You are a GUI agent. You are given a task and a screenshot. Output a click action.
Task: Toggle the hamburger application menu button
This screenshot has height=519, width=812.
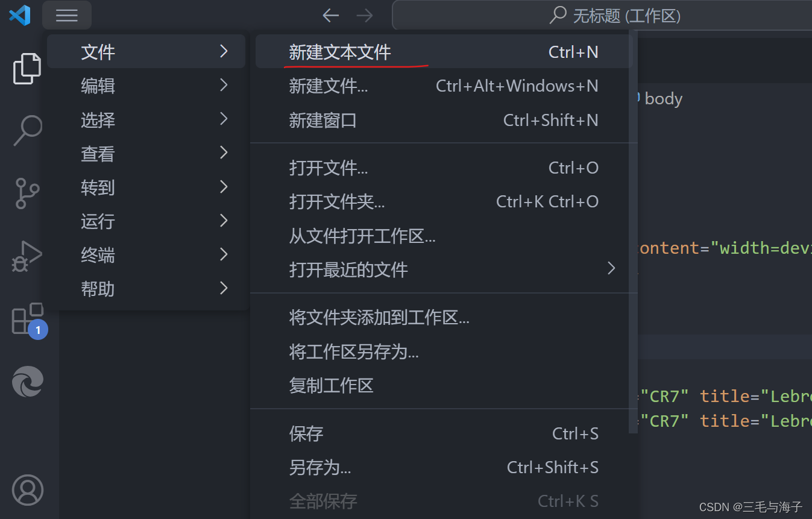(67, 16)
